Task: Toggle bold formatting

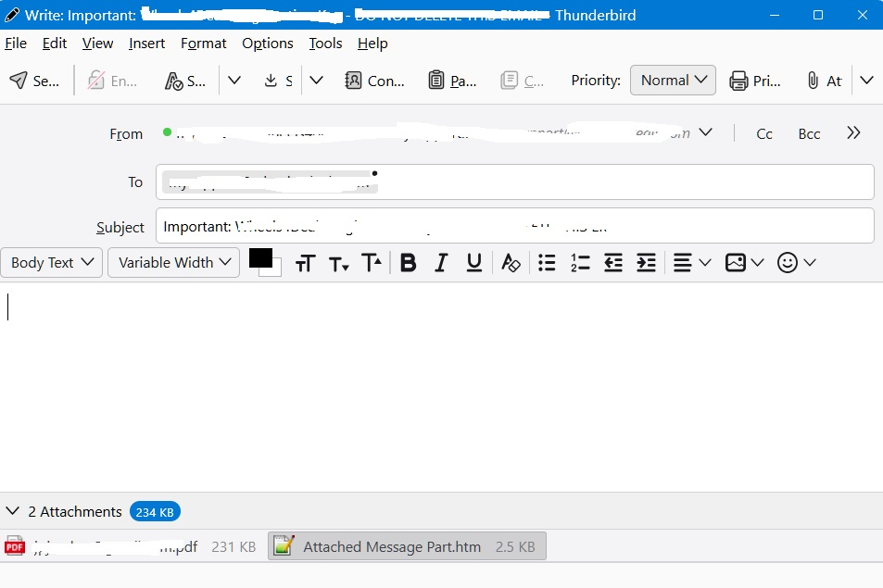Action: point(408,263)
